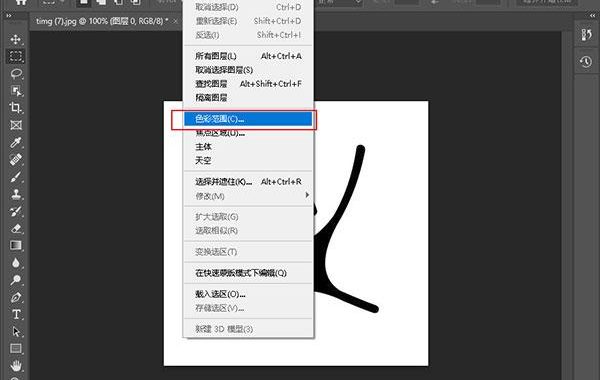
Task: Select the Dodge tool
Action: pos(16,280)
